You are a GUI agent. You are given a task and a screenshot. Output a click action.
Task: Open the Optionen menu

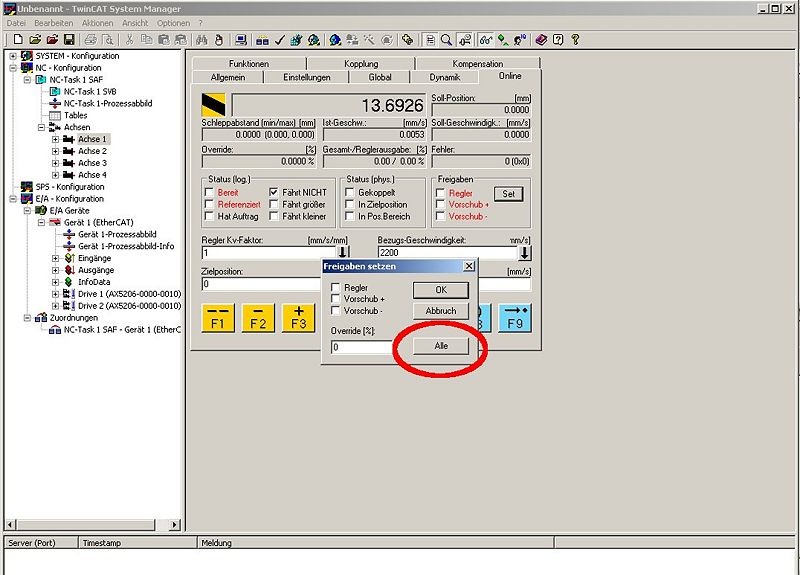coord(173,23)
